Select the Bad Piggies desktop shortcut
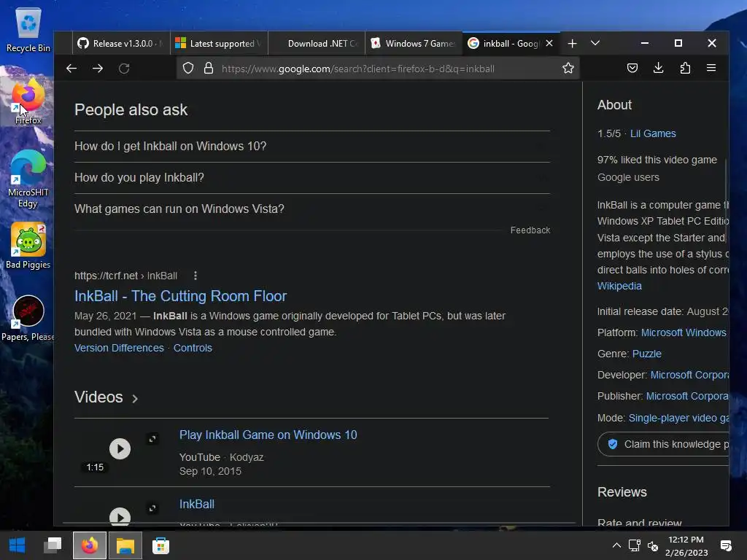 28,246
